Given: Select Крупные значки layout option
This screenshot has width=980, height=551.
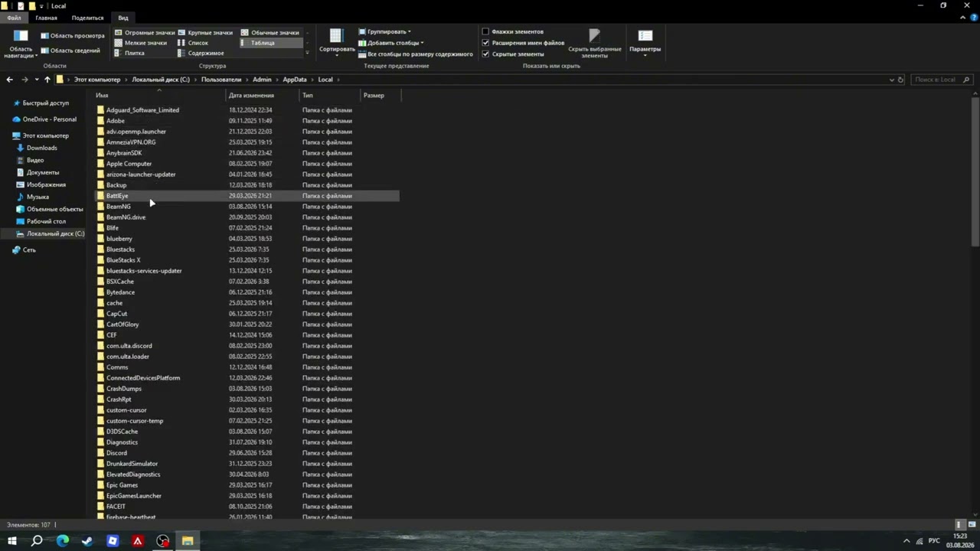Looking at the screenshot, I should tap(205, 33).
